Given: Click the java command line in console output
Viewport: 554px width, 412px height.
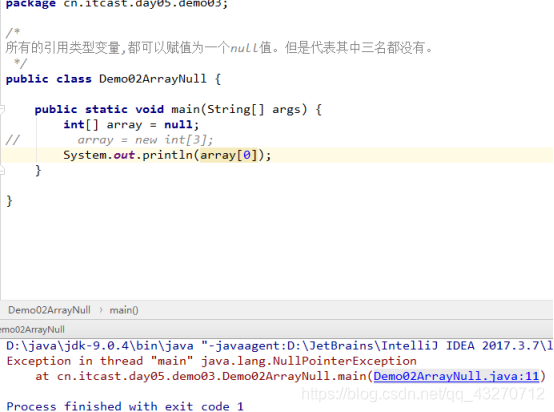Looking at the screenshot, I should tap(279, 346).
